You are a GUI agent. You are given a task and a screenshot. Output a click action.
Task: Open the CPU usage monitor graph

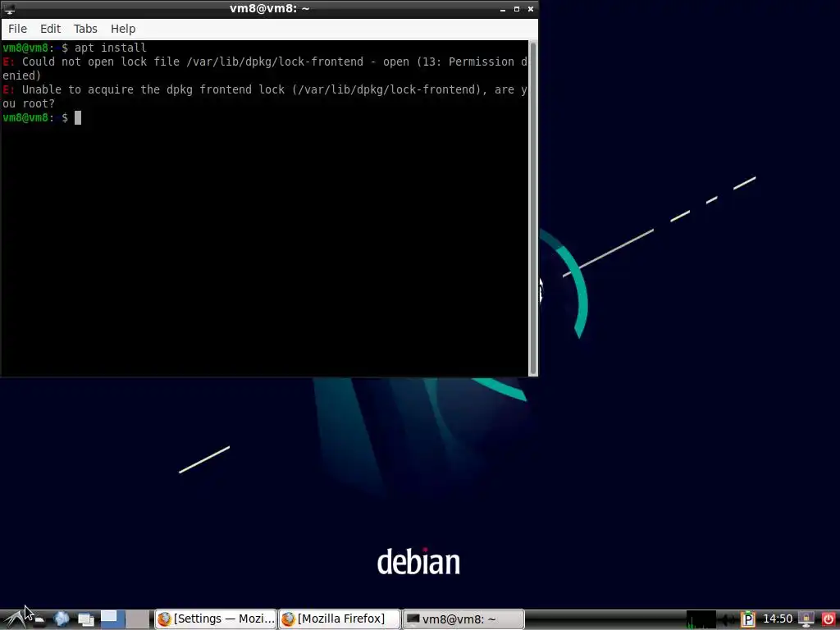pos(701,619)
